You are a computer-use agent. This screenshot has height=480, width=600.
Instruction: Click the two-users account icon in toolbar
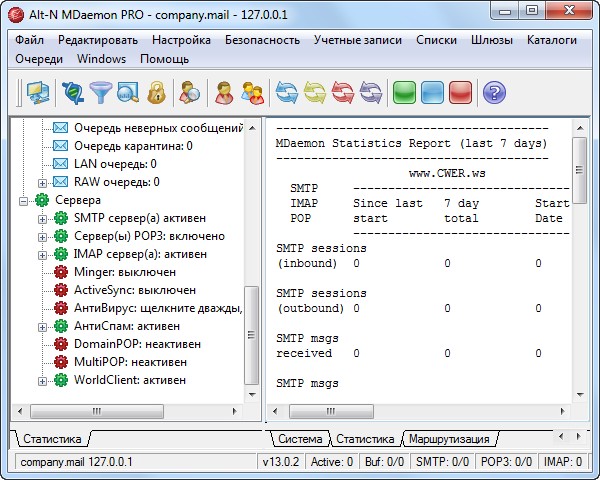pos(252,94)
